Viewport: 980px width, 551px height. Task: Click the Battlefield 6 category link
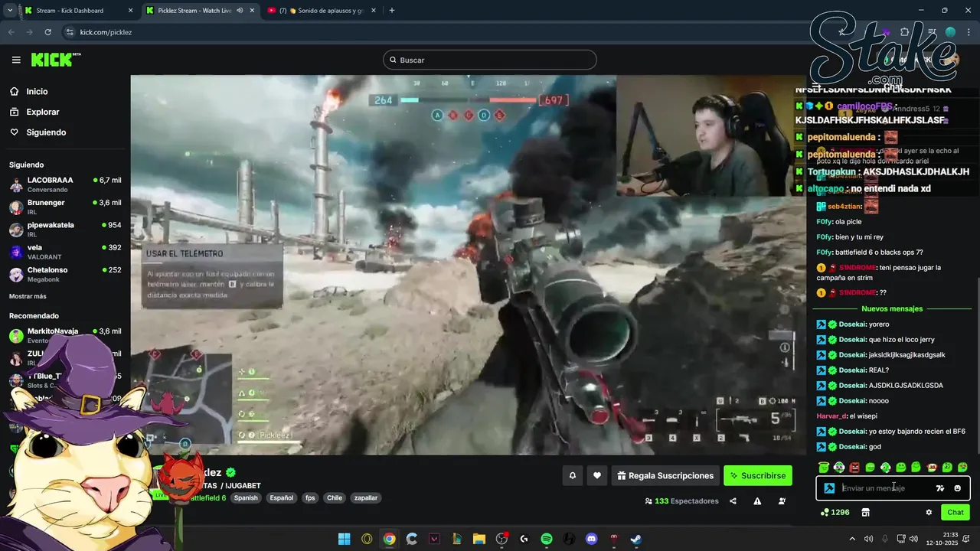[207, 497]
